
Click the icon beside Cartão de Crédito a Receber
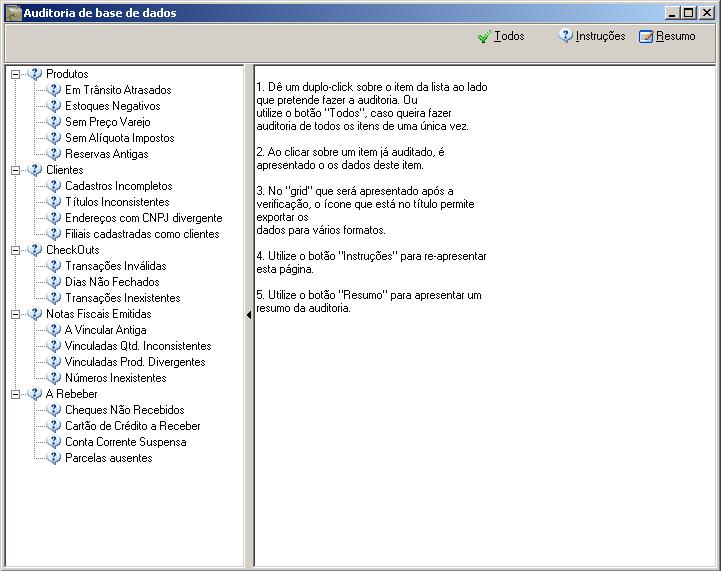(x=53, y=426)
